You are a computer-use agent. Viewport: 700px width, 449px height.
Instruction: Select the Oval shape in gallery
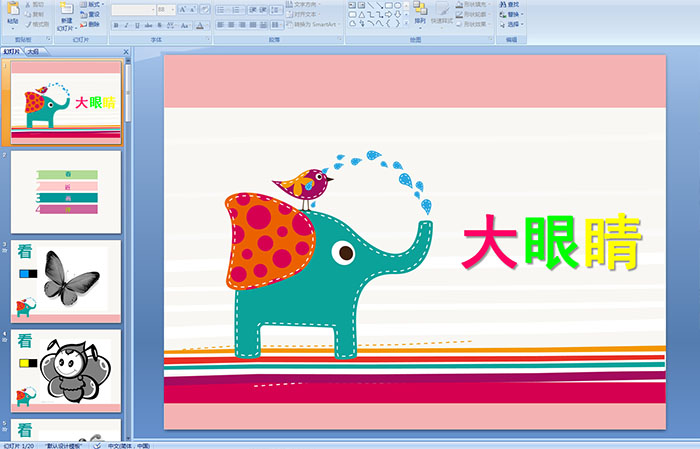click(x=397, y=5)
